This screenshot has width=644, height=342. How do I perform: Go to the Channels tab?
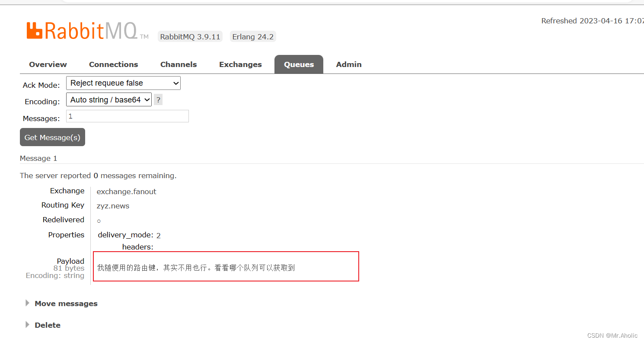179,64
